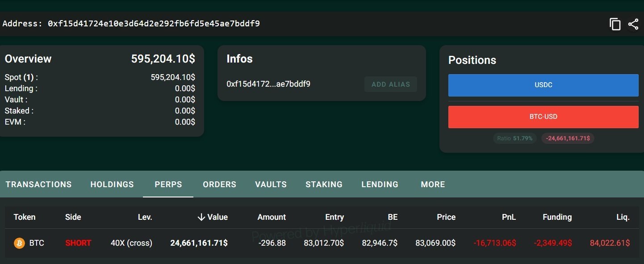Copy the wallet address with copy icon
This screenshot has height=264, width=644.
point(615,24)
